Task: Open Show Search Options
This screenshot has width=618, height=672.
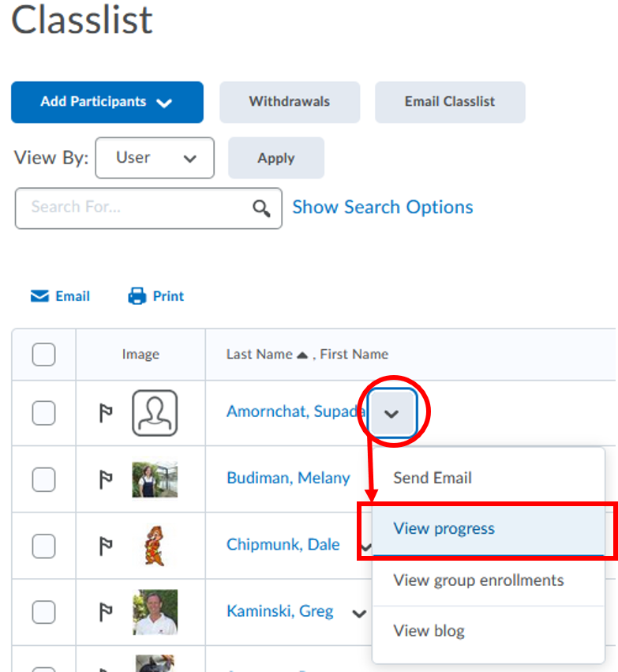Action: pos(383,207)
